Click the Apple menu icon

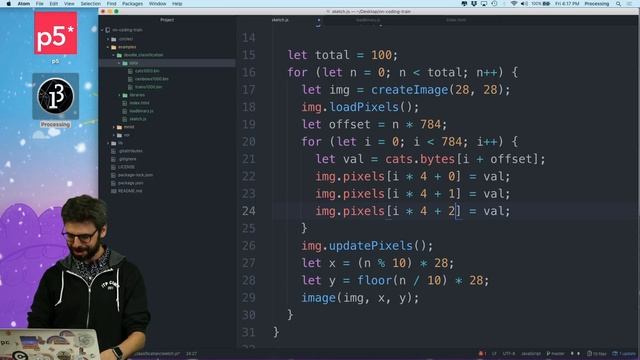click(x=9, y=4)
